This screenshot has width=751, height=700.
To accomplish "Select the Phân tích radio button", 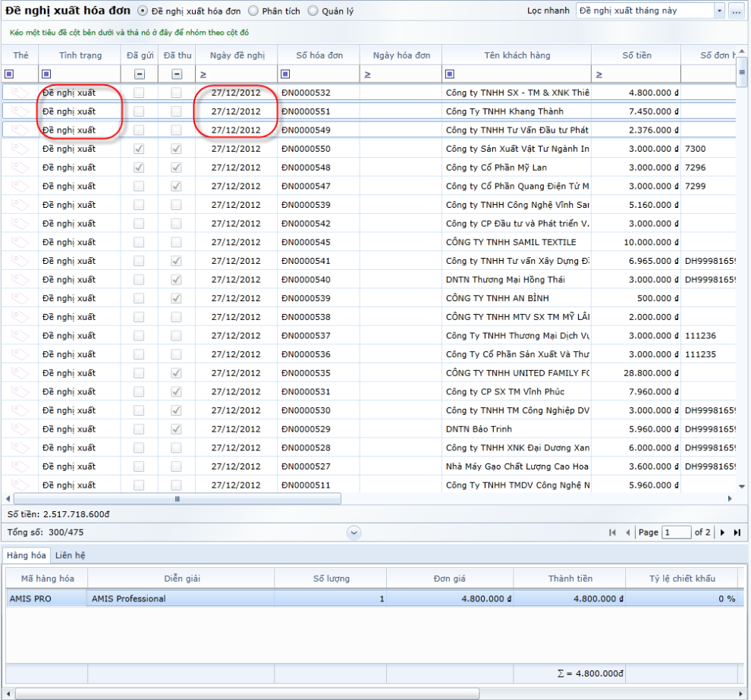I will point(253,11).
